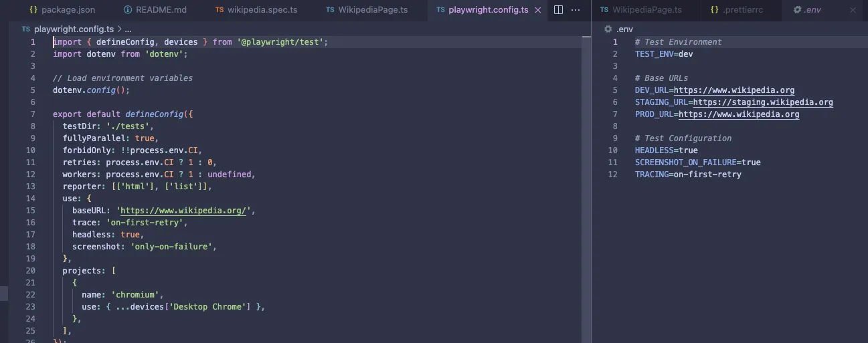Open the package.json tab
Viewport: 868px width, 343px height.
(x=62, y=10)
